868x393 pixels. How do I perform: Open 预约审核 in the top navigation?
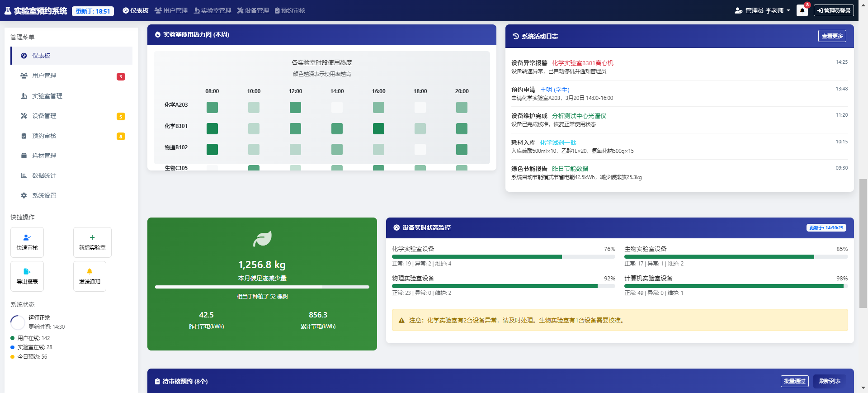coord(290,10)
